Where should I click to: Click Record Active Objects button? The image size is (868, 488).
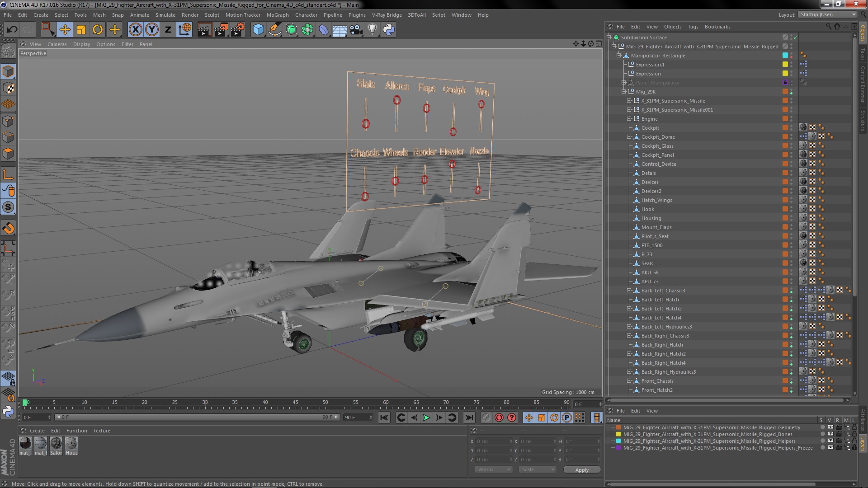486,418
